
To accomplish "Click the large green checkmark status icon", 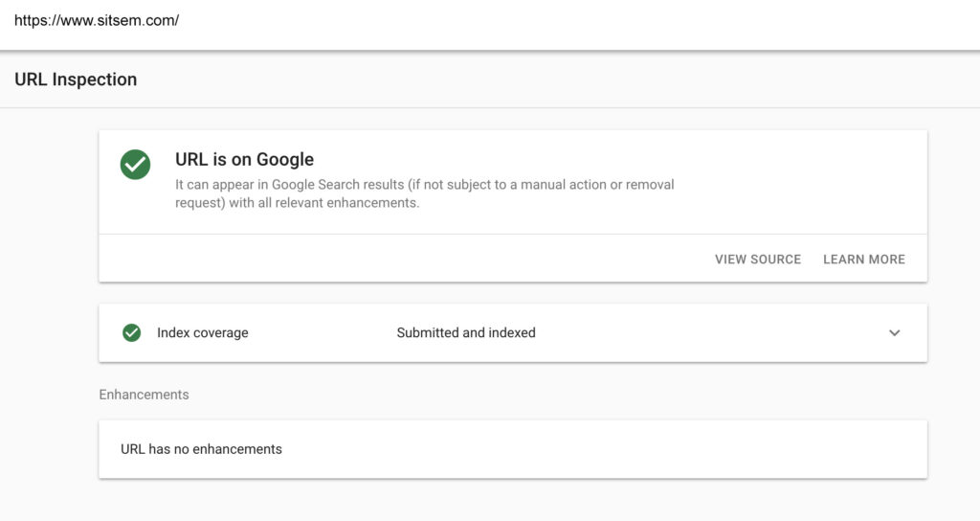I will pos(135,165).
